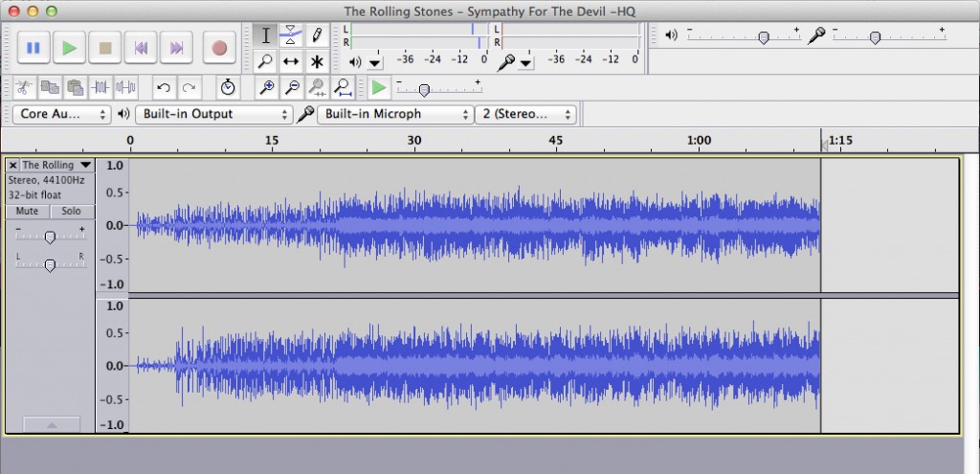Adjust the playback speed slider

424,91
